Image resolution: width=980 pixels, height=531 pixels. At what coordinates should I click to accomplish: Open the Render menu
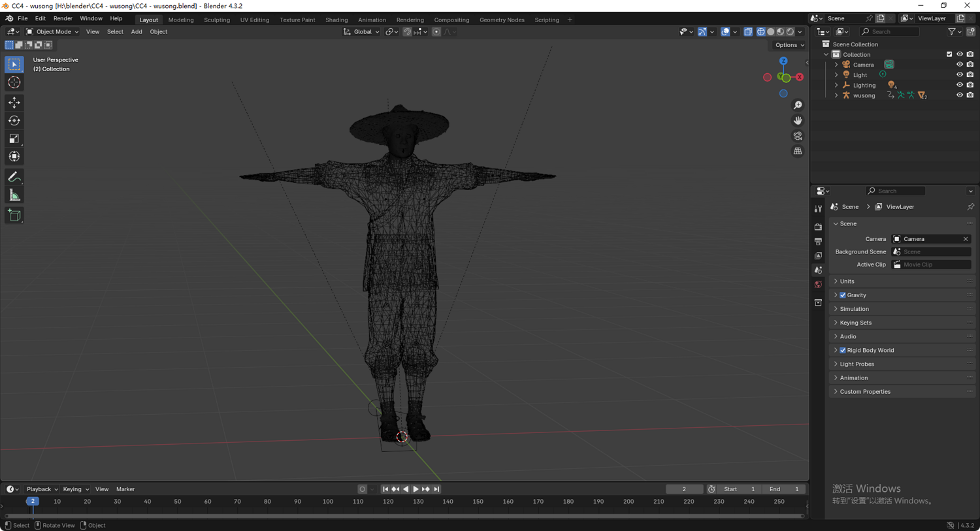(x=63, y=19)
